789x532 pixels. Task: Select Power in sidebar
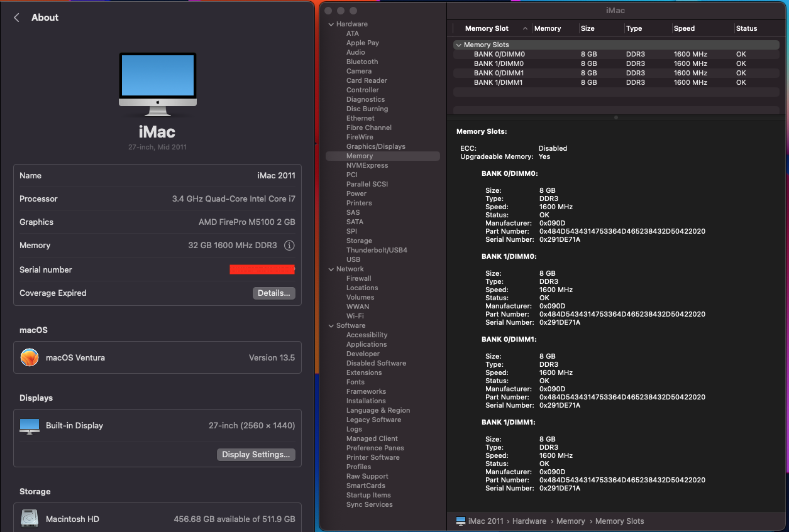pos(356,194)
